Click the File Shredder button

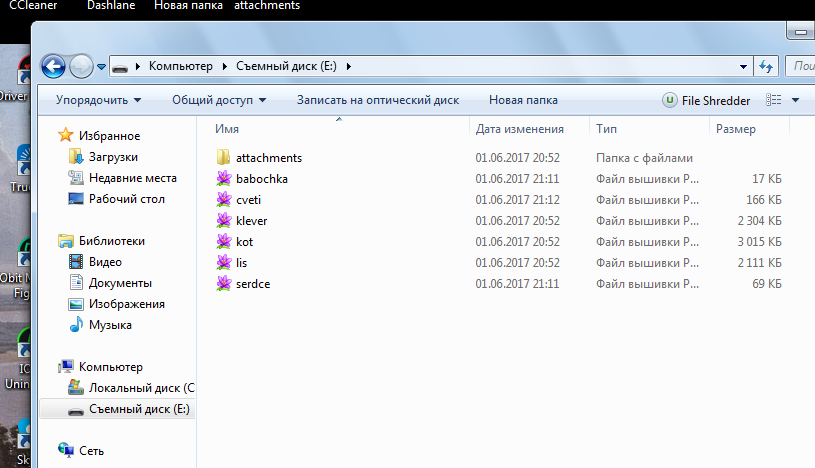(x=706, y=100)
